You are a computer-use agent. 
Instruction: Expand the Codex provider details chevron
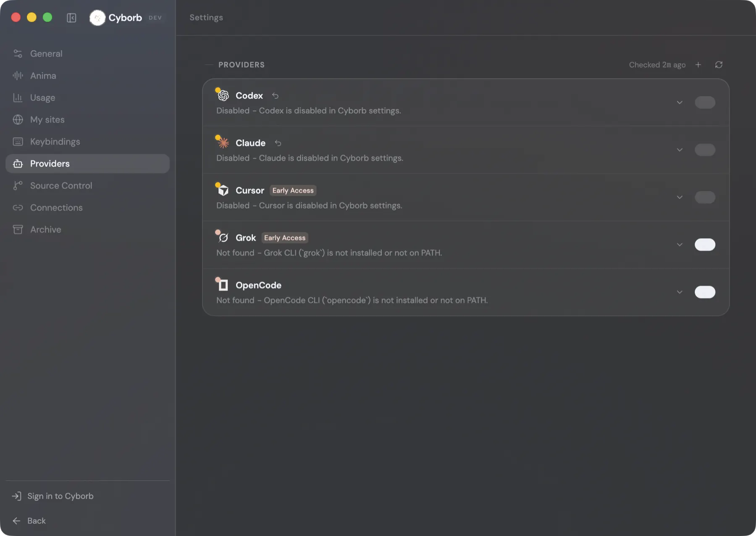(680, 102)
